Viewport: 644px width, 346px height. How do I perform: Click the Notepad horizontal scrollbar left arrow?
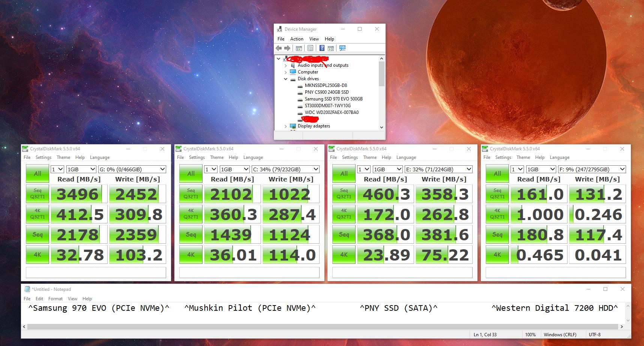25,327
